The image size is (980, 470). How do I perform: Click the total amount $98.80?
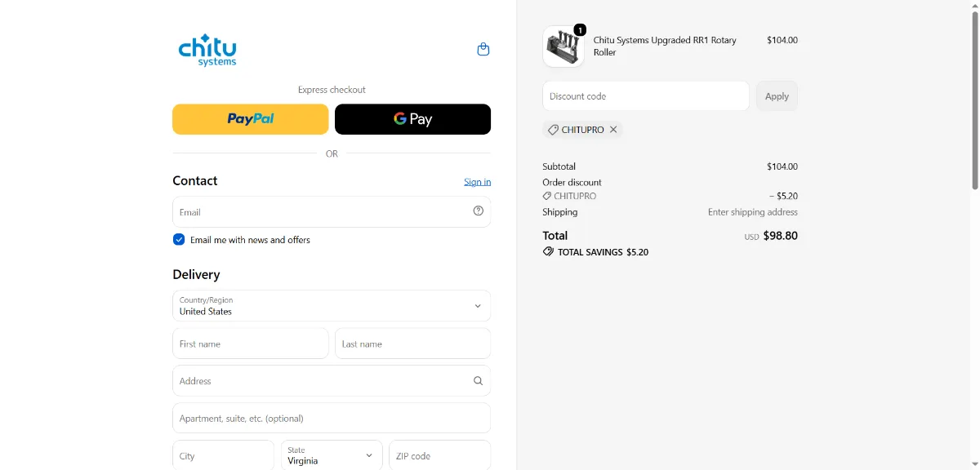point(780,236)
